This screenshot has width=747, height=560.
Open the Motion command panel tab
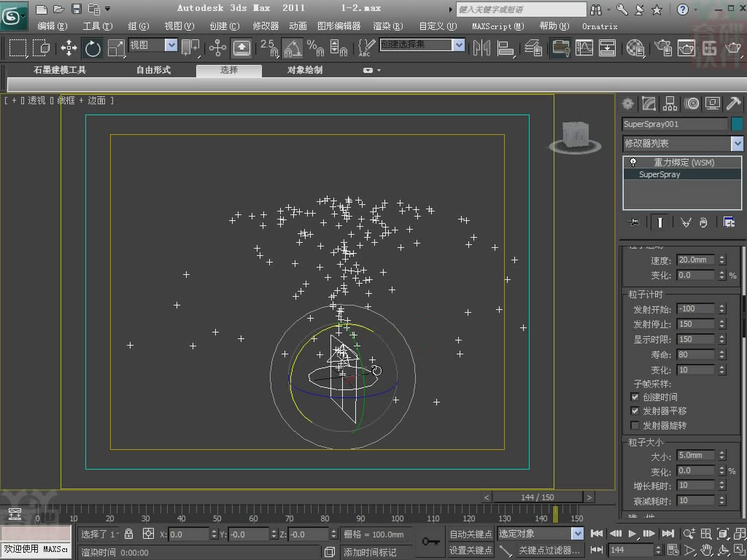click(692, 104)
